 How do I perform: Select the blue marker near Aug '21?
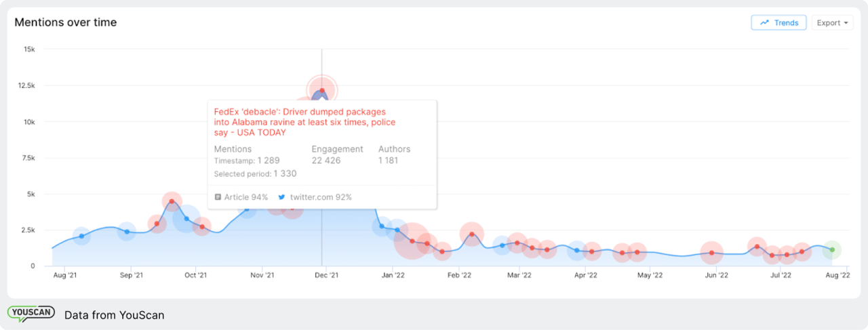[x=81, y=236]
